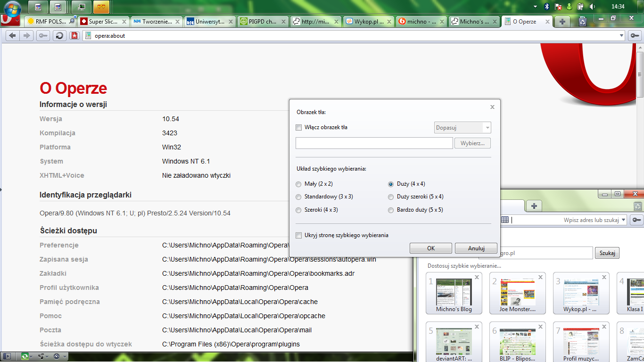Select Duży szeroki (5 x 4) layout
This screenshot has width=644, height=362.
pos(391,197)
